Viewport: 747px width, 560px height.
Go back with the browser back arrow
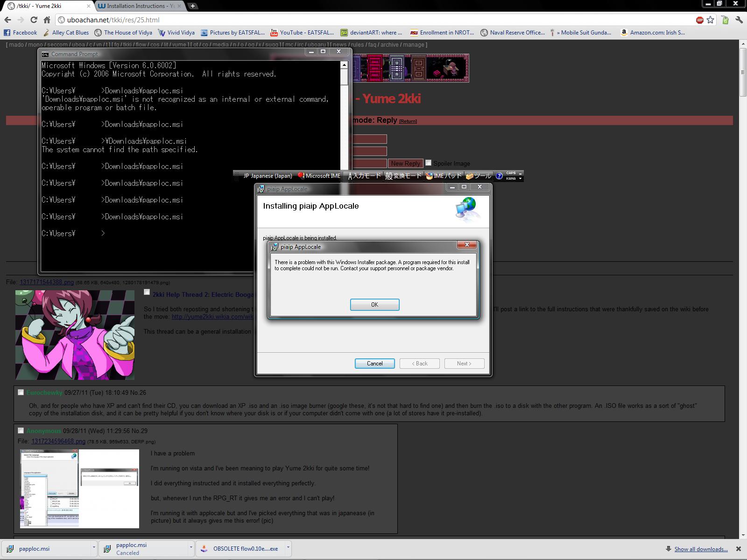coord(7,20)
